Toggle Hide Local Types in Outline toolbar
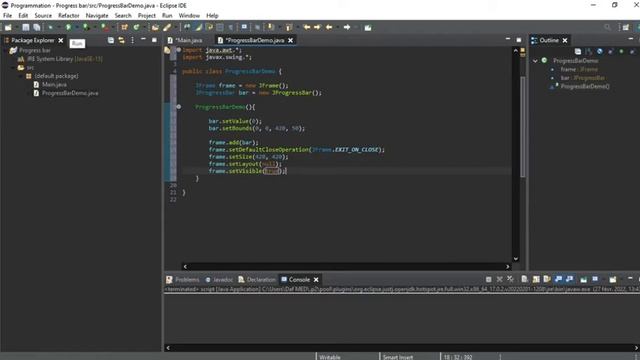This screenshot has height=360, width=640. coord(632,51)
